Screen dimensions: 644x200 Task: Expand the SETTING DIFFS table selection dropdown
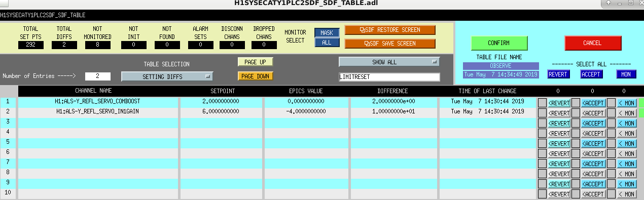[167, 76]
